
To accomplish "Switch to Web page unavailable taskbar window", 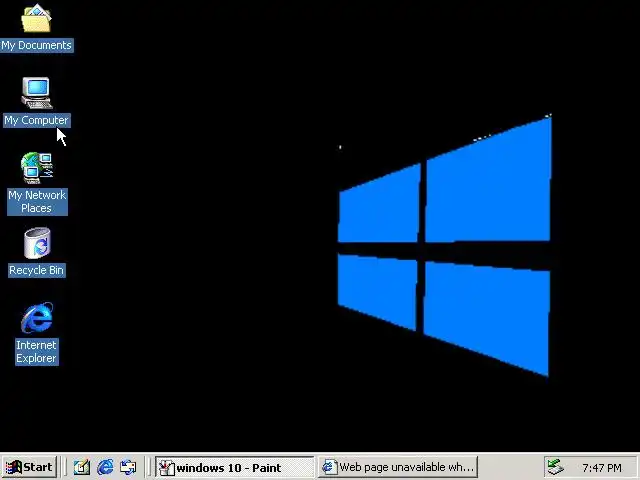I will click(x=398, y=467).
